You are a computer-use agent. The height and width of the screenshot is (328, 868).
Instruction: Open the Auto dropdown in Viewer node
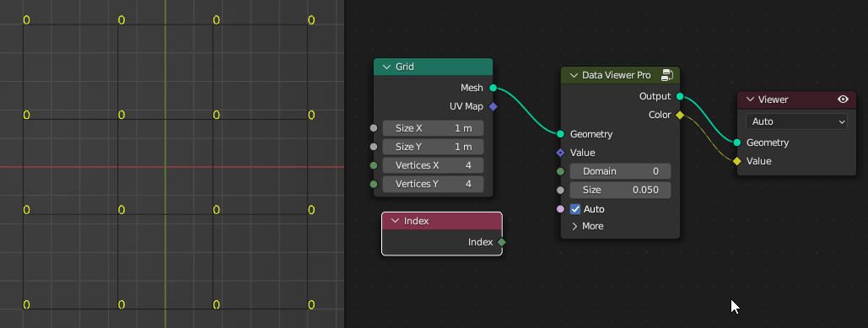tap(796, 121)
